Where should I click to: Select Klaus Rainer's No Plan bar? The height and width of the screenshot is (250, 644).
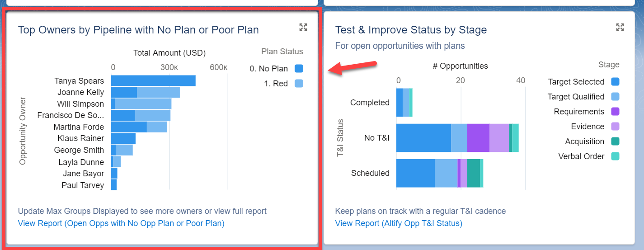coord(123,138)
